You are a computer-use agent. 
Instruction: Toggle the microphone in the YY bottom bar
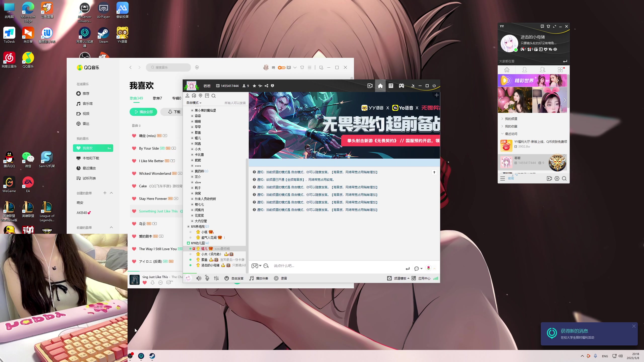point(207,278)
